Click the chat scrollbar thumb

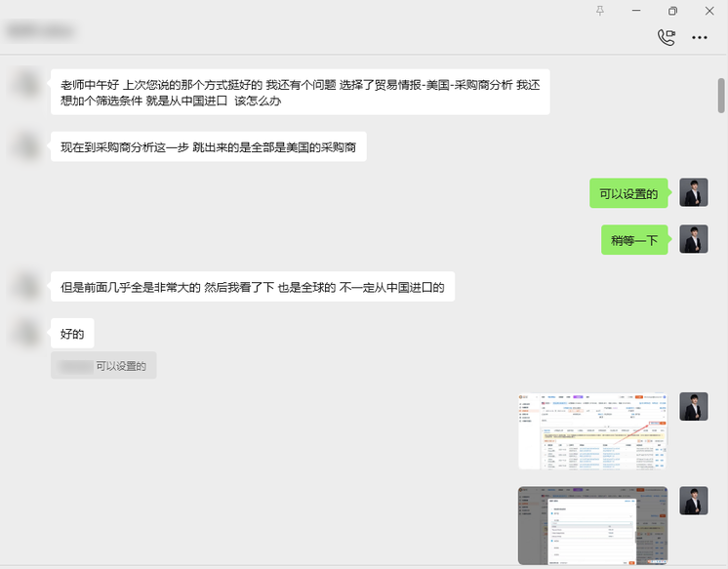(x=721, y=96)
